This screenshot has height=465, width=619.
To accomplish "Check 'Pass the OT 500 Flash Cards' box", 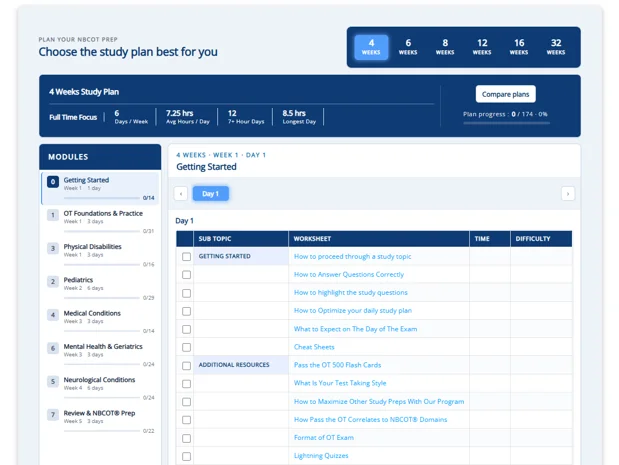I will pyautogui.click(x=186, y=366).
